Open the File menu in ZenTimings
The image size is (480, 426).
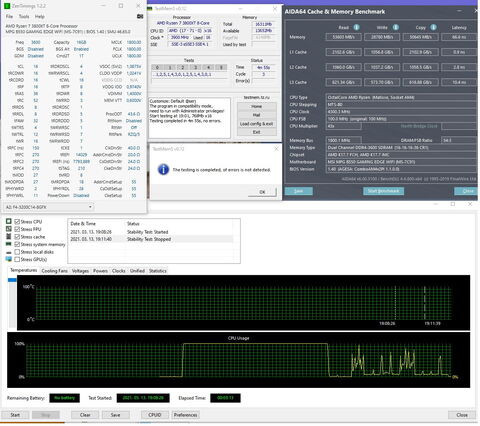(x=9, y=16)
